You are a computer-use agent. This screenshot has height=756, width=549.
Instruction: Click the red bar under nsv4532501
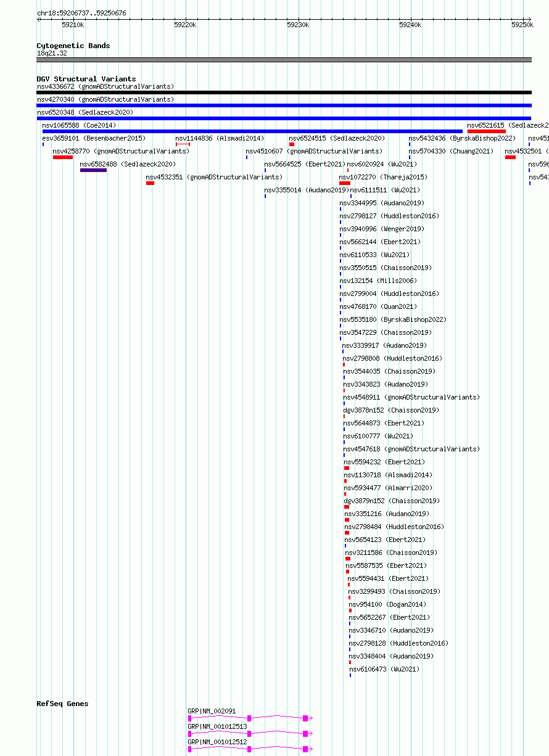click(x=510, y=157)
